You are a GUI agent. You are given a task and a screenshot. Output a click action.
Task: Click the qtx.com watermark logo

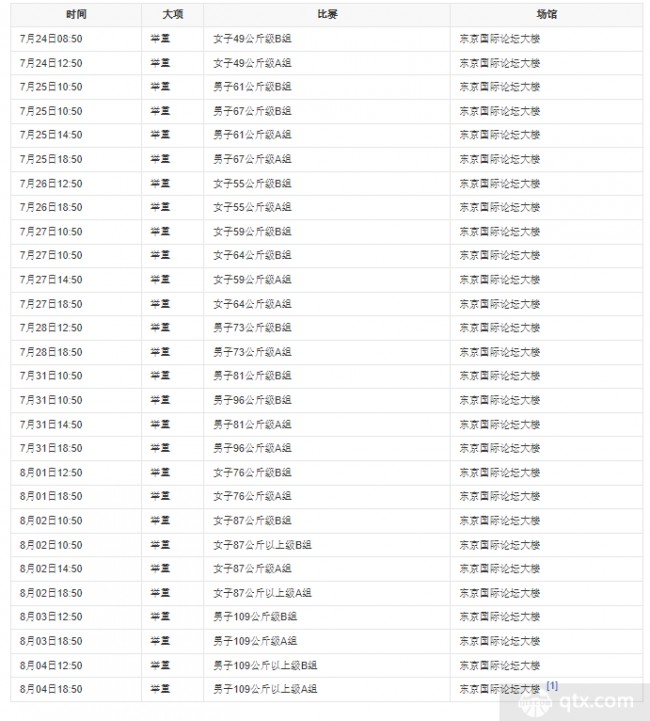tap(576, 702)
